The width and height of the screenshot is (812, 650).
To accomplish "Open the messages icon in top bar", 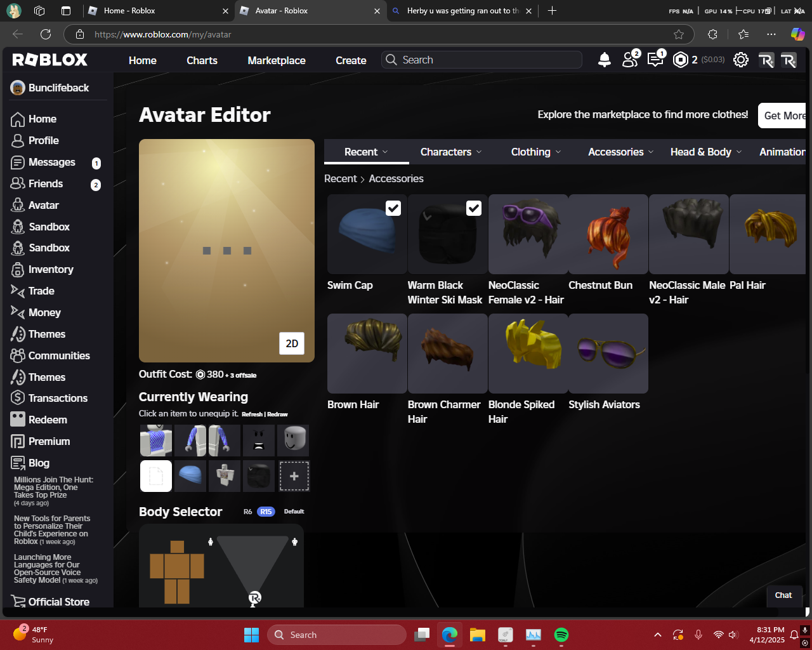I will (655, 59).
